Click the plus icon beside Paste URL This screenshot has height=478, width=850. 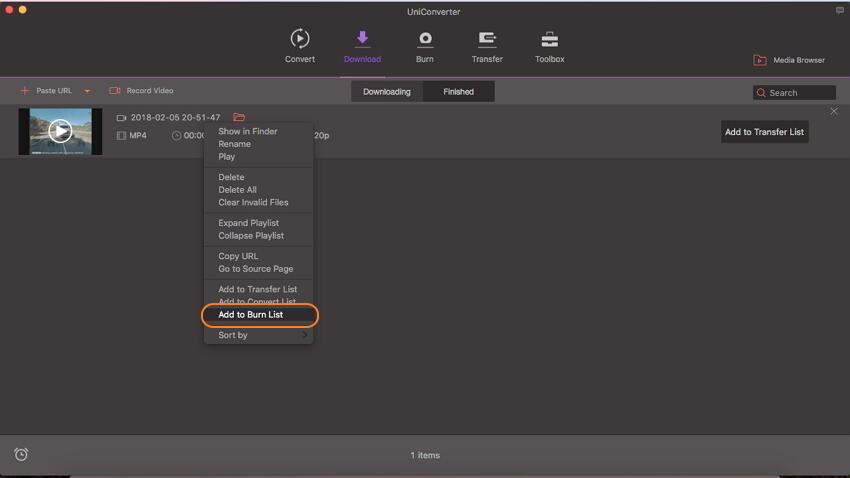[24, 91]
